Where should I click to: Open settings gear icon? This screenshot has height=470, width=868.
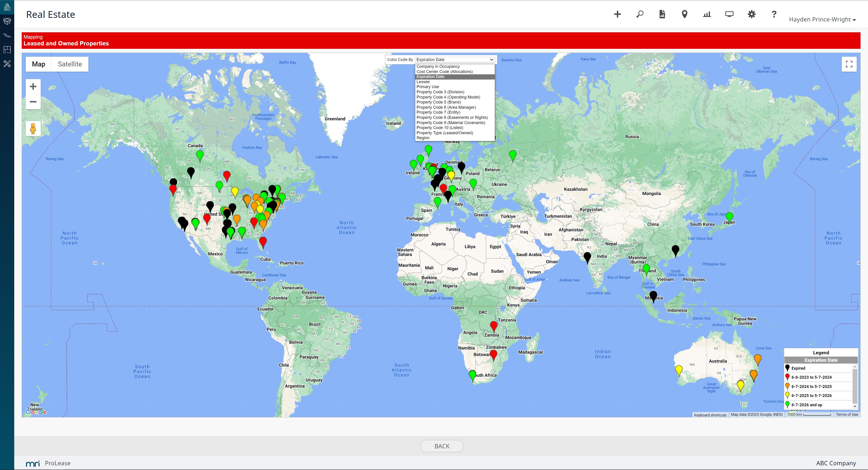[x=752, y=14]
